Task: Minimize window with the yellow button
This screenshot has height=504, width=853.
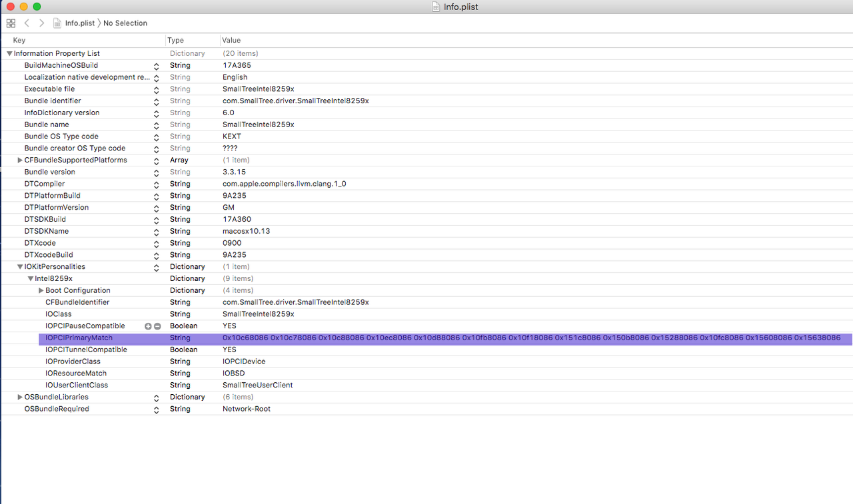Action: (23, 7)
